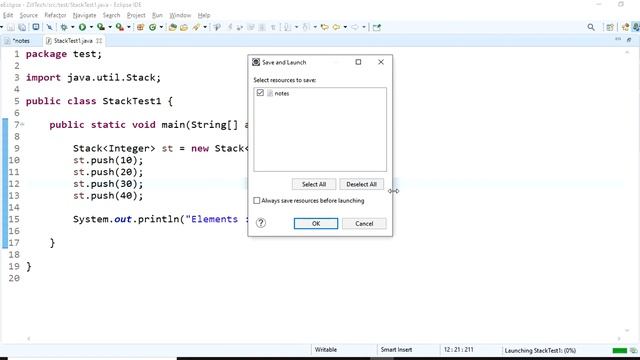The image size is (640, 360).
Task: Minimize the editor area
Action: coord(618,40)
